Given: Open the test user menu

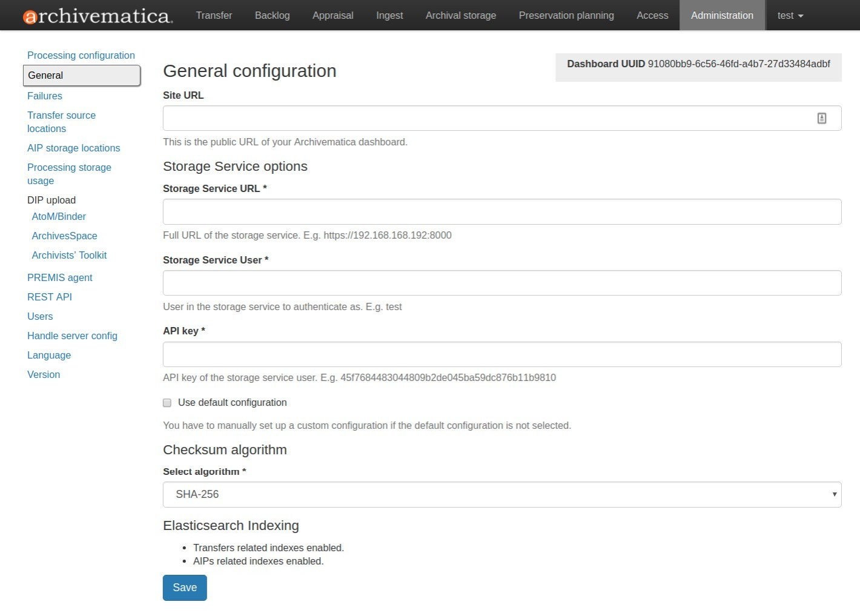Looking at the screenshot, I should [x=789, y=15].
